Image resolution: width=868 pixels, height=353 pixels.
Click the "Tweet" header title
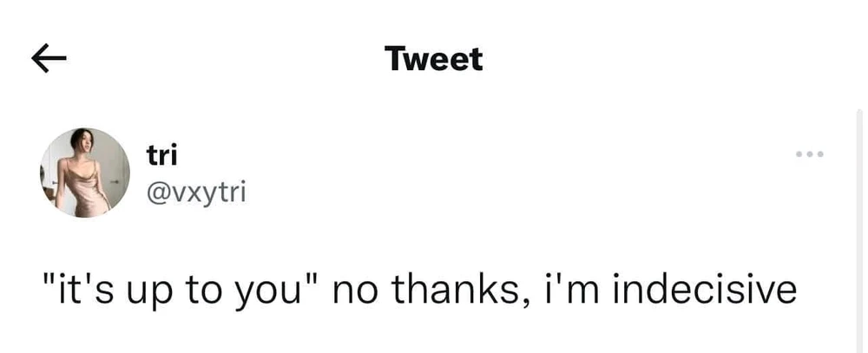pyautogui.click(x=434, y=59)
